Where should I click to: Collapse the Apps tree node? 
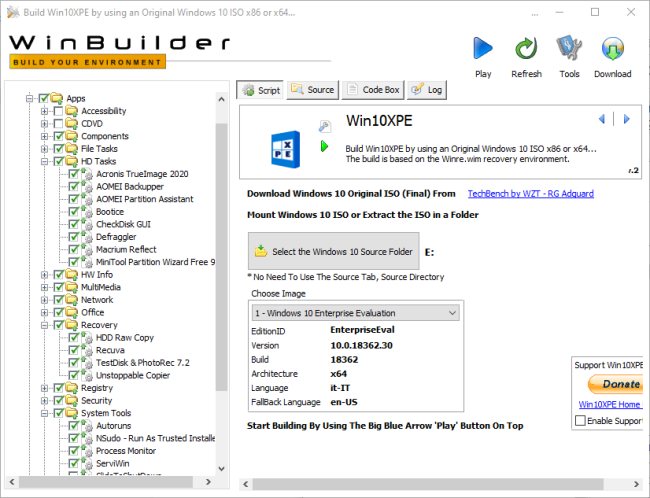pyautogui.click(x=29, y=99)
